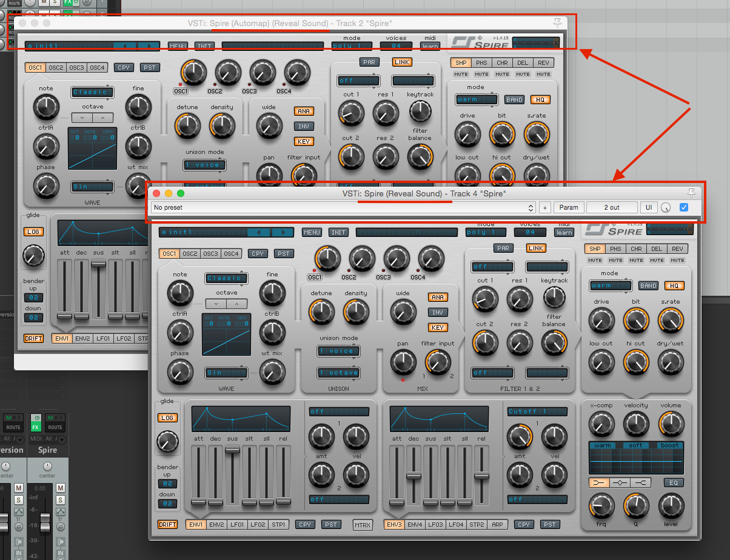Screen dimensions: 730x560
Task: Toggle ANA mix option in Track 4 window
Action: tap(437, 298)
